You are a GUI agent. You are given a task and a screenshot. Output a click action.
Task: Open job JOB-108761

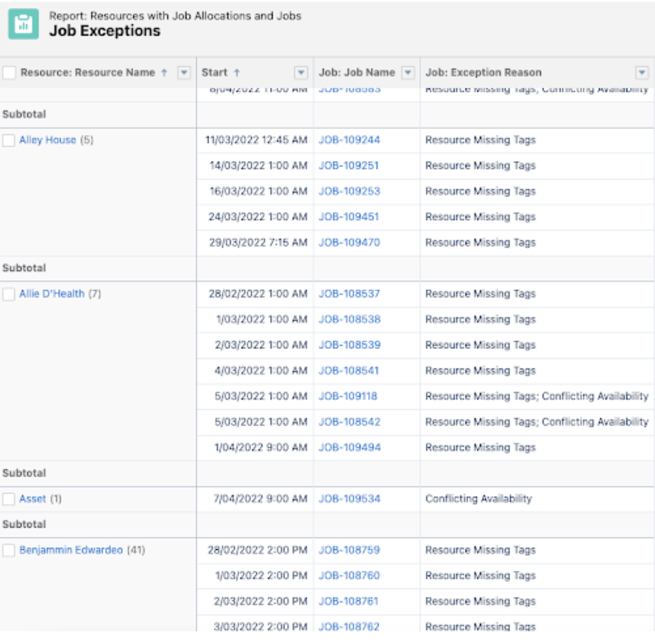(348, 601)
